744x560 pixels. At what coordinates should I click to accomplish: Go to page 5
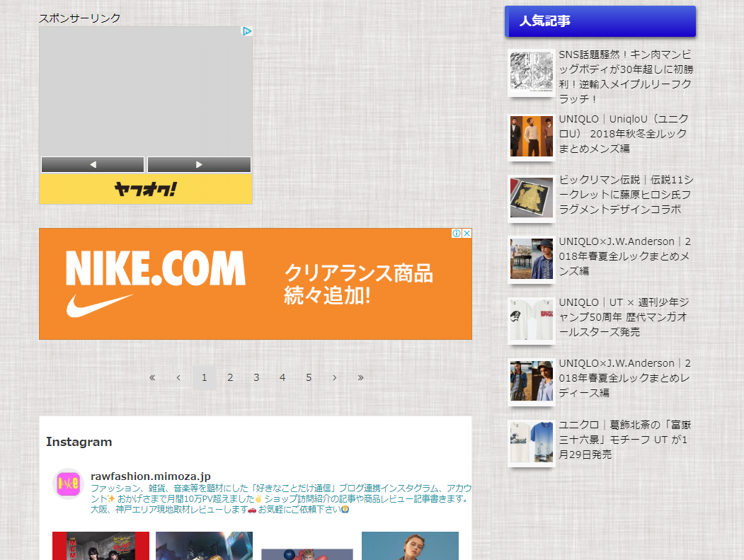click(x=309, y=378)
